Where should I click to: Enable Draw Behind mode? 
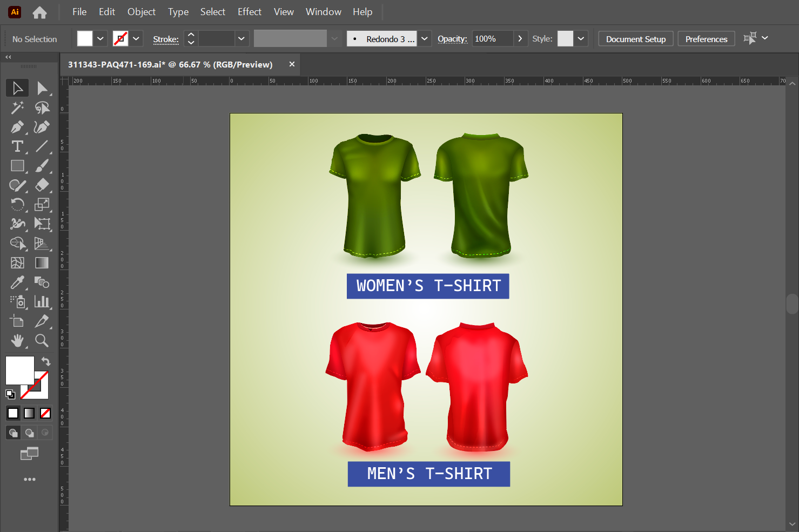[29, 433]
